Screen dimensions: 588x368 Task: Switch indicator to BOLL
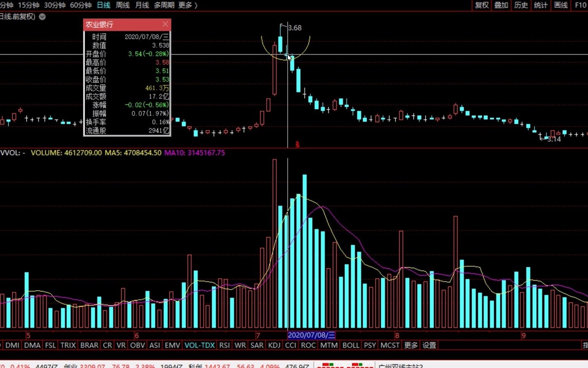(x=350, y=345)
